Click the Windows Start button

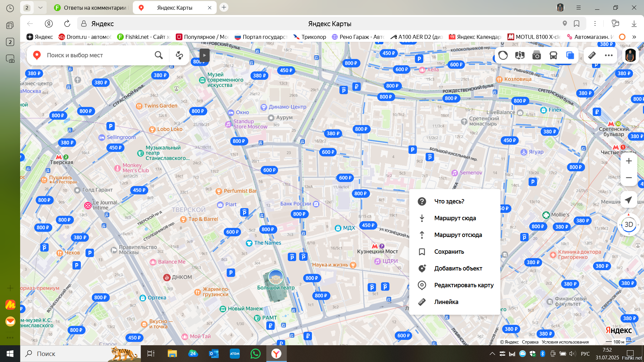tap(10, 354)
